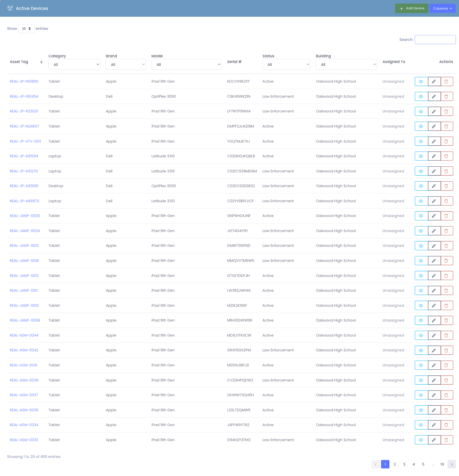The image size is (459, 476).
Task: Edit device REAL-JAMF-0008
Action: 434,320
